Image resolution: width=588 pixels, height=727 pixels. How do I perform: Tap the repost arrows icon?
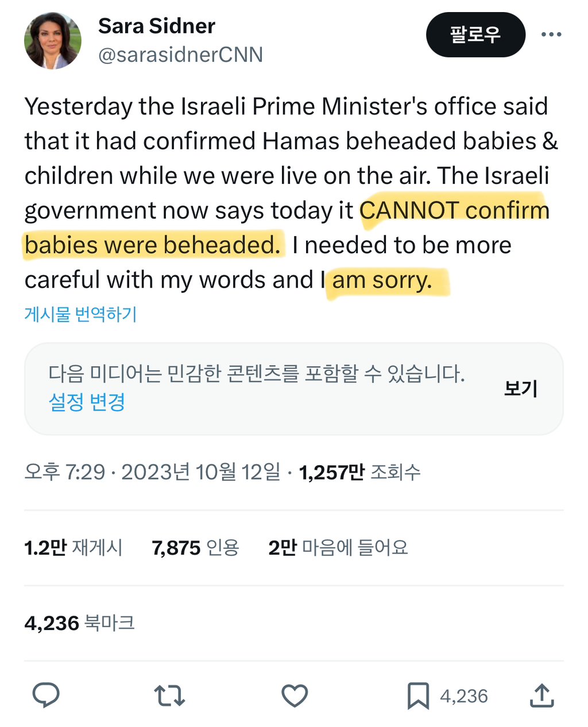point(169,695)
